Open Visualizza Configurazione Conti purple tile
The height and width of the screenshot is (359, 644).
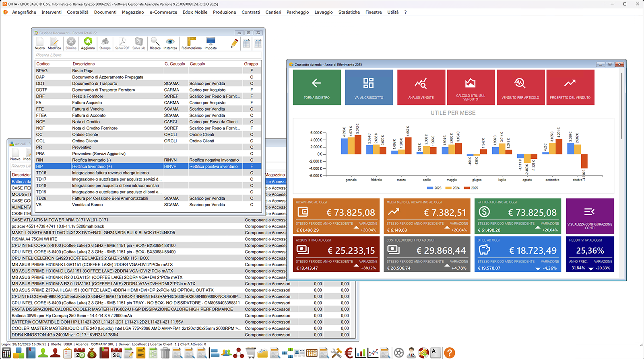[590, 216]
